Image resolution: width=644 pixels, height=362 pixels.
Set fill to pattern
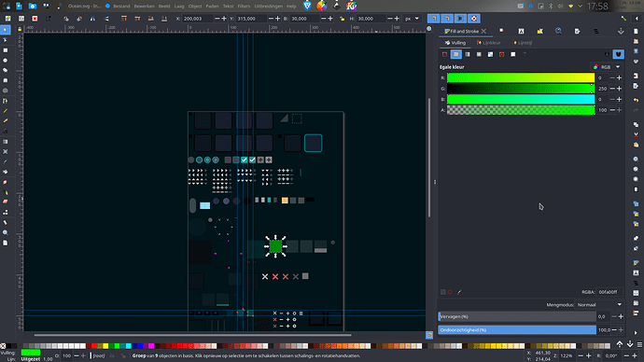point(490,54)
